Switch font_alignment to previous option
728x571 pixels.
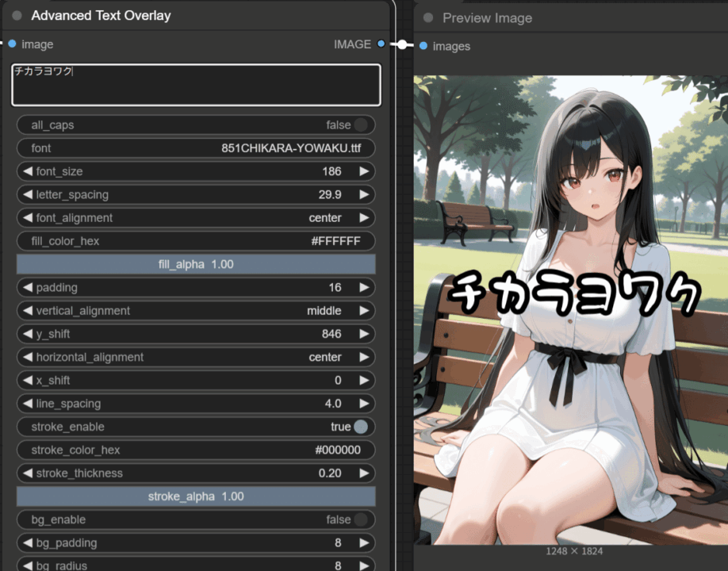click(x=28, y=218)
